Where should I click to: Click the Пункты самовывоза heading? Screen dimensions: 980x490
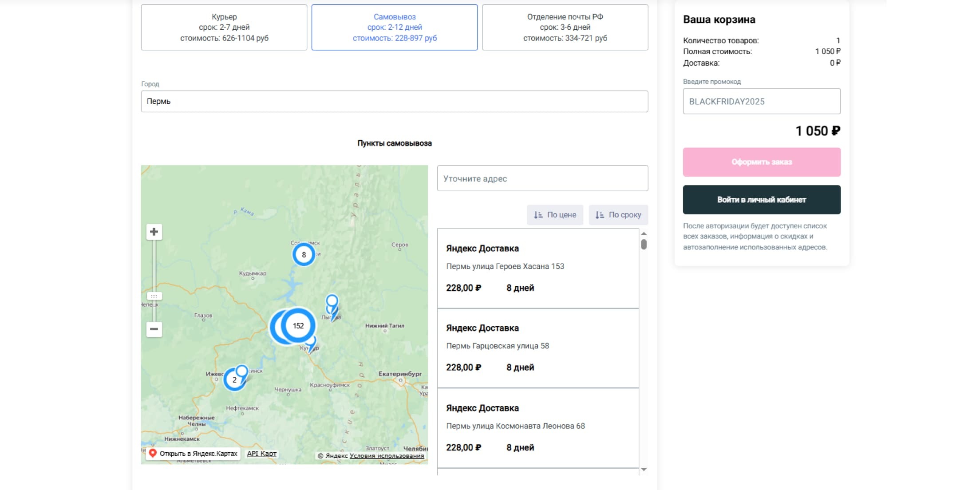(x=395, y=143)
